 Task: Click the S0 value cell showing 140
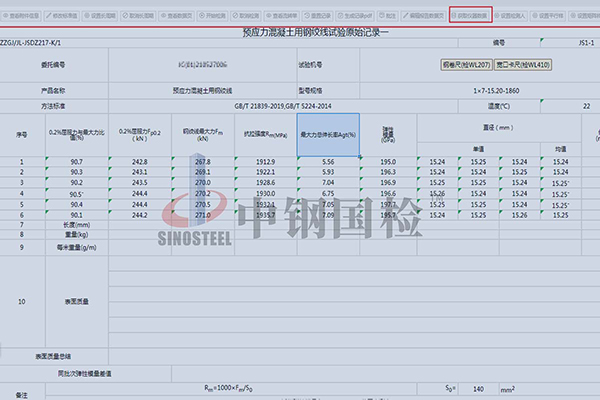pos(478,386)
